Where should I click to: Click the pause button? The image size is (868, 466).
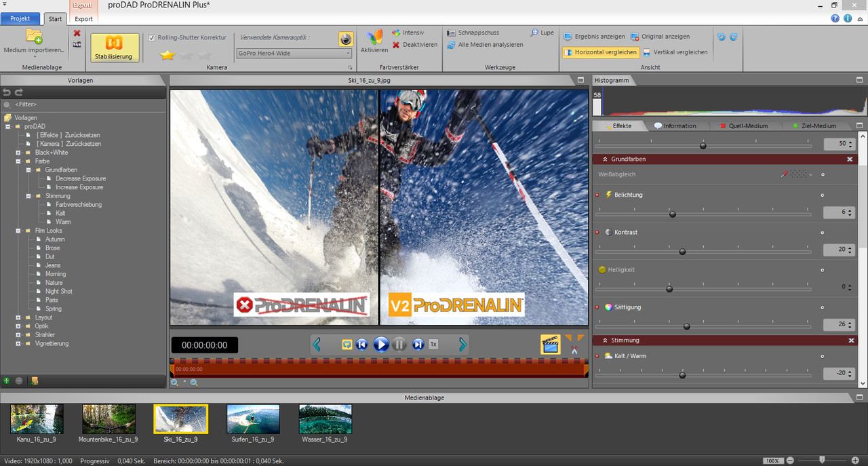pos(399,345)
